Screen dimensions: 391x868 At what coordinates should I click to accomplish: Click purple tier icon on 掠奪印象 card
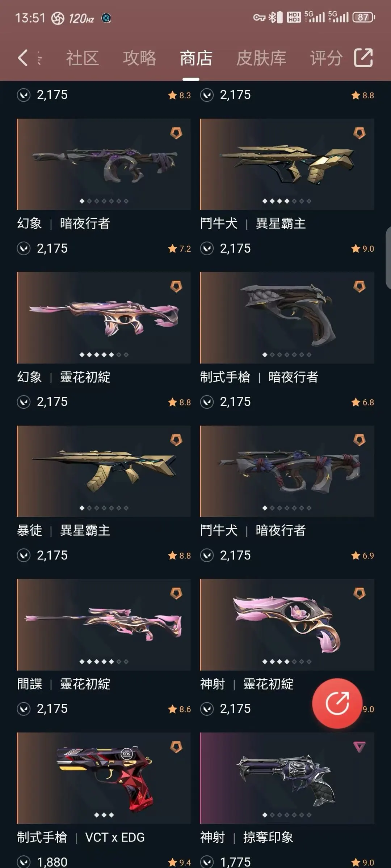360,747
